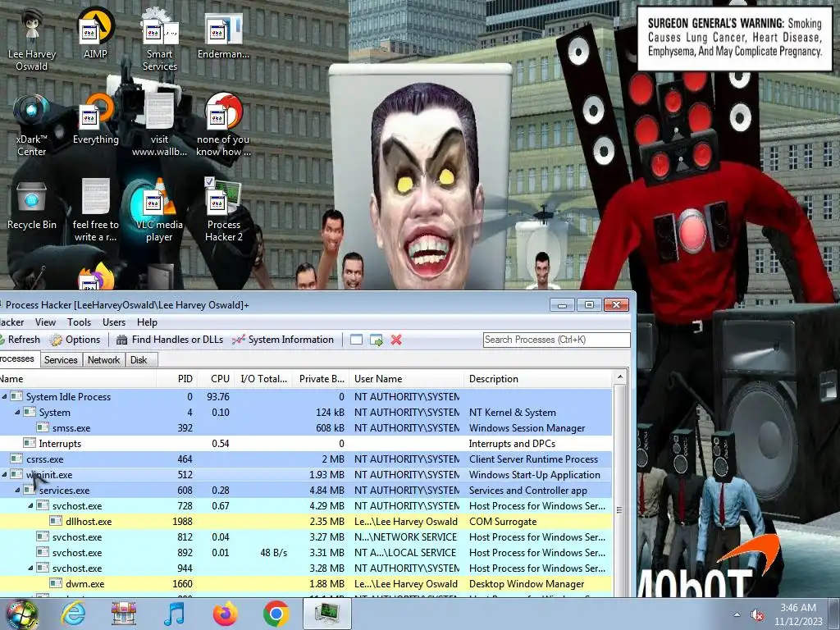
Task: Select the csrss.exe process row
Action: pyautogui.click(x=306, y=459)
